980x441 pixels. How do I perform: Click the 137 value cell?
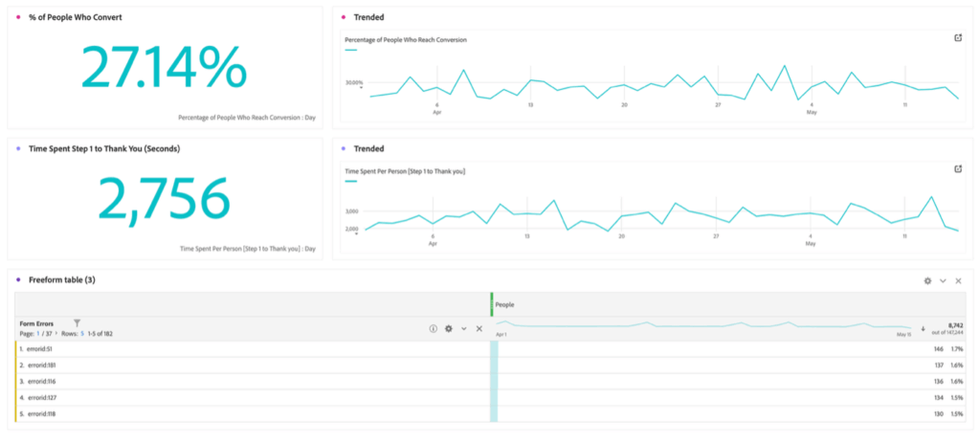tap(938, 365)
